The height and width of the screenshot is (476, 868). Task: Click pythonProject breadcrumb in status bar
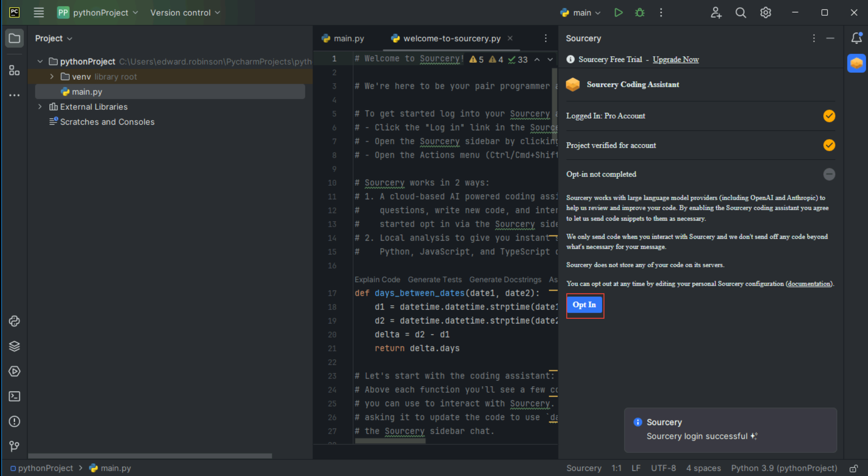click(41, 468)
